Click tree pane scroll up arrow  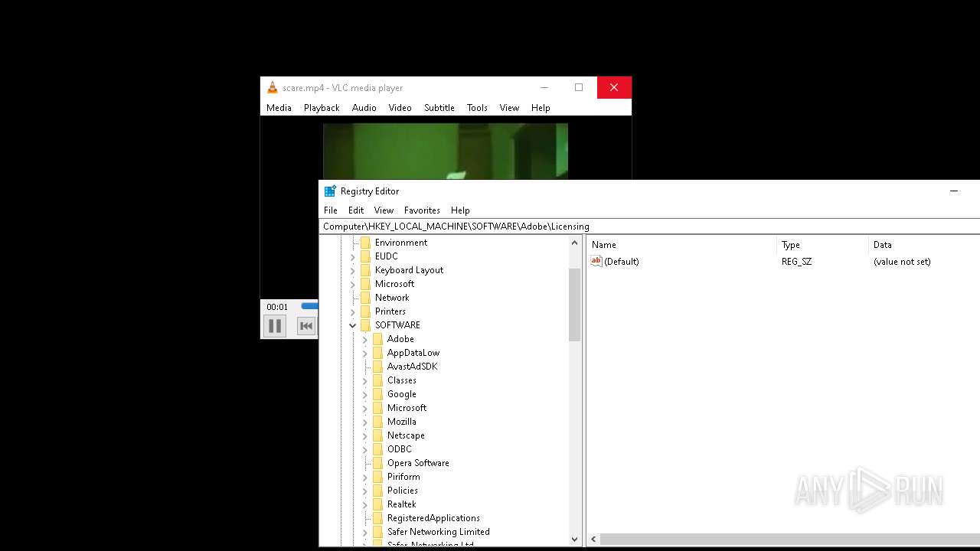coord(574,243)
